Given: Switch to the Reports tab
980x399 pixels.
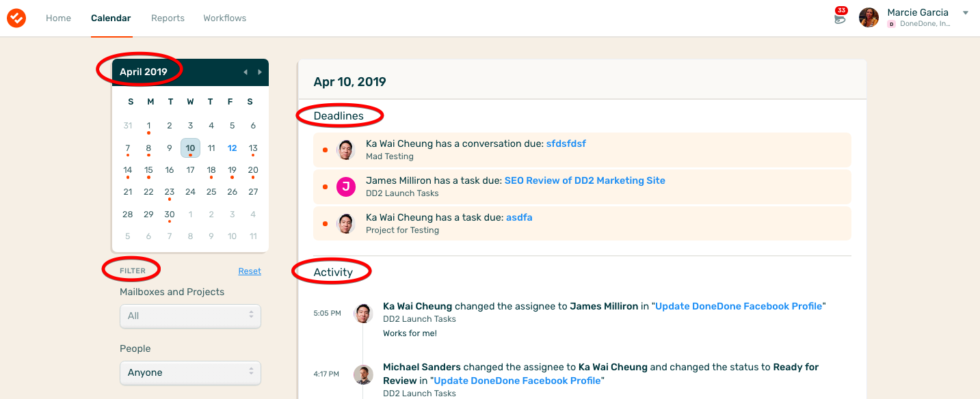Looking at the screenshot, I should (168, 18).
